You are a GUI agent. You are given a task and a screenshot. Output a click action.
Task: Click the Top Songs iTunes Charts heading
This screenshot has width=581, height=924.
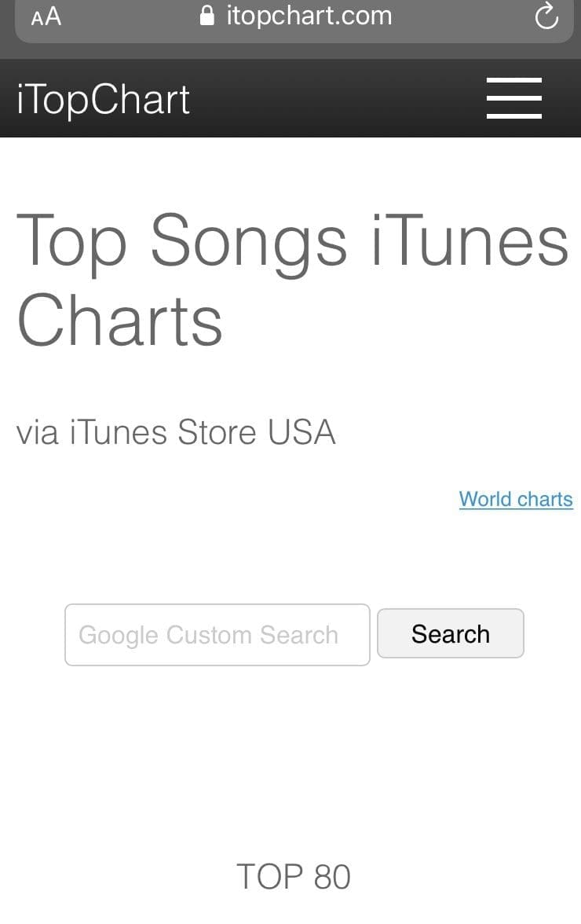click(x=293, y=280)
